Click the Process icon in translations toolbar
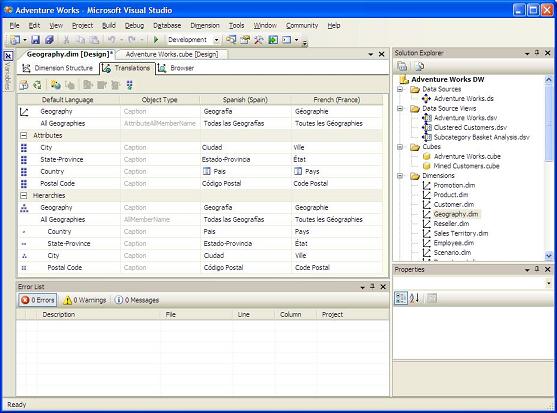 [24, 85]
